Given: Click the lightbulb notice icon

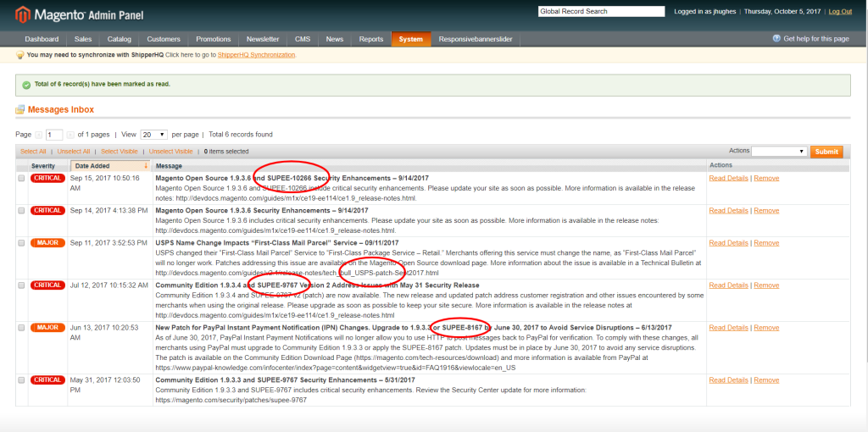Looking at the screenshot, I should [x=20, y=55].
